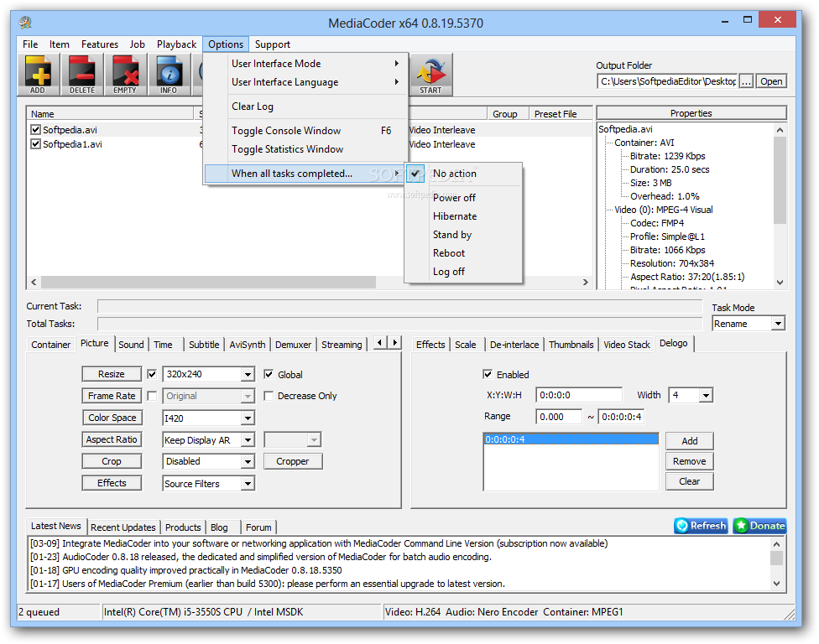819x644 pixels.
Task: Click the START encoding icon
Action: pyautogui.click(x=431, y=74)
